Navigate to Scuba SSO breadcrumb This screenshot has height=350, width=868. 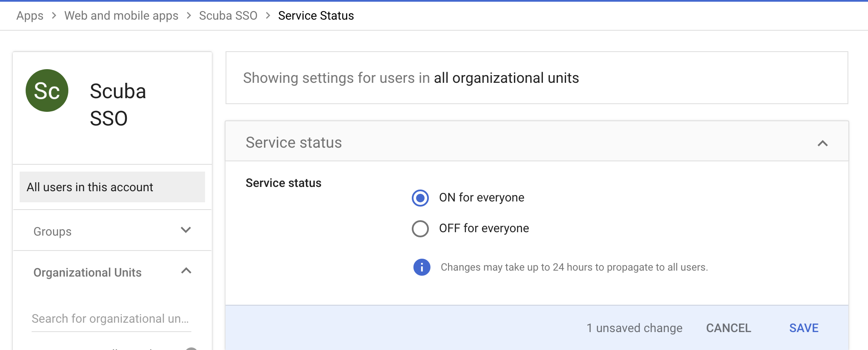228,16
